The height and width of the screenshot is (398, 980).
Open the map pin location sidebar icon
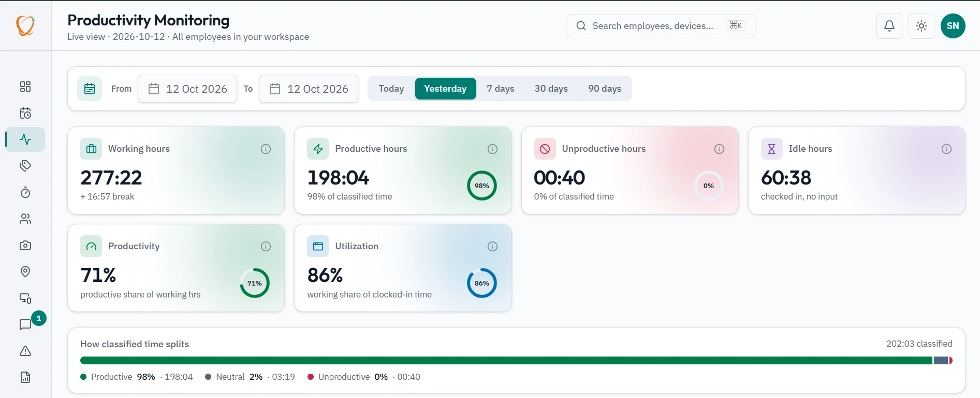point(25,272)
